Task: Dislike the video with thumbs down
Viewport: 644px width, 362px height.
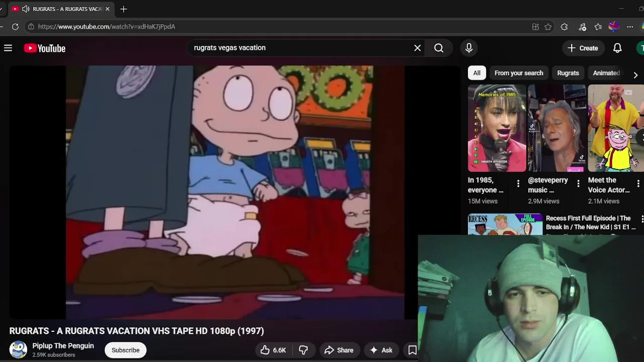Action: (303, 350)
